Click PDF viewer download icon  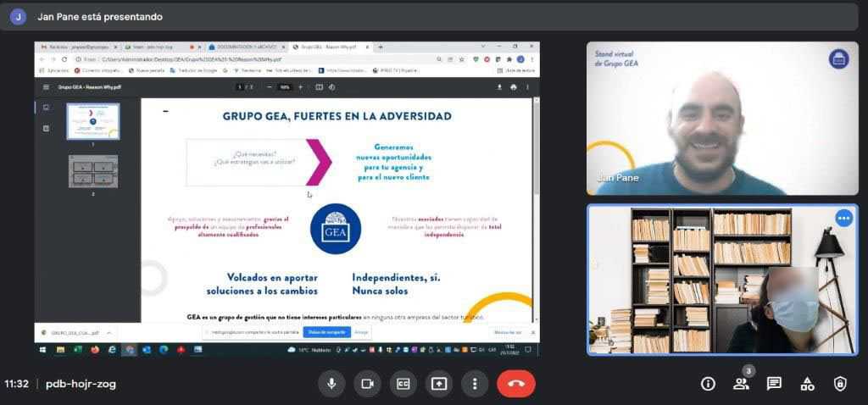[500, 86]
